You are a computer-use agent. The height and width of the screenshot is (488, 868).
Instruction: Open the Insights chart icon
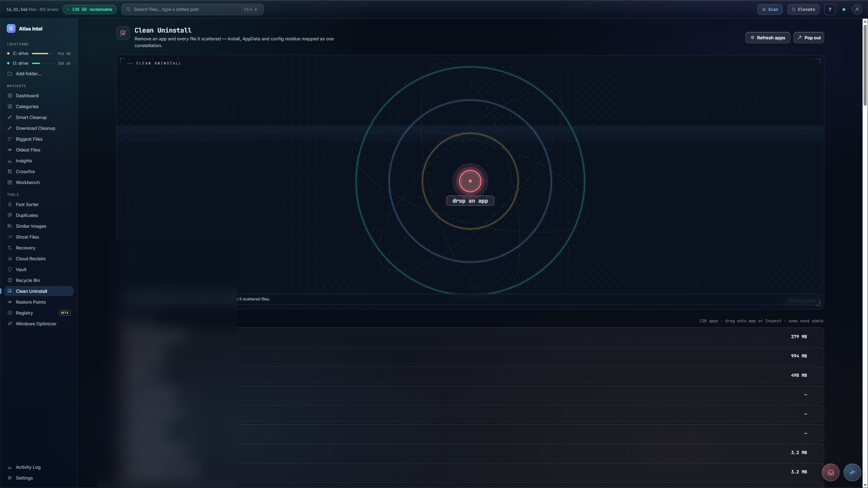(10, 161)
